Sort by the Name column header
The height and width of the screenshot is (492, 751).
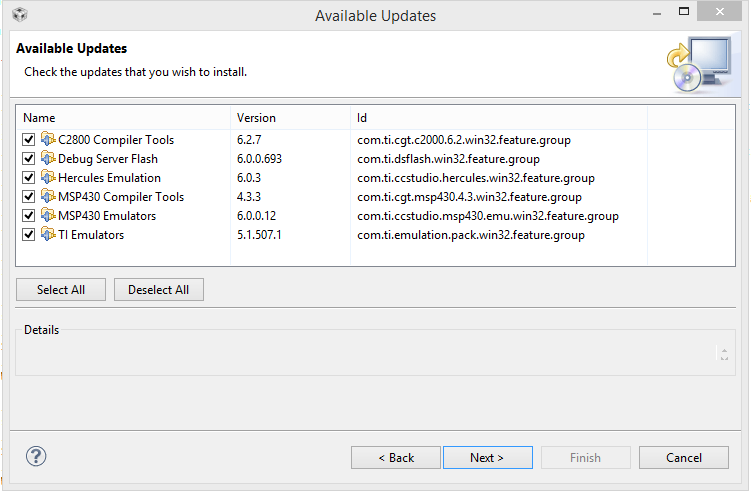124,118
